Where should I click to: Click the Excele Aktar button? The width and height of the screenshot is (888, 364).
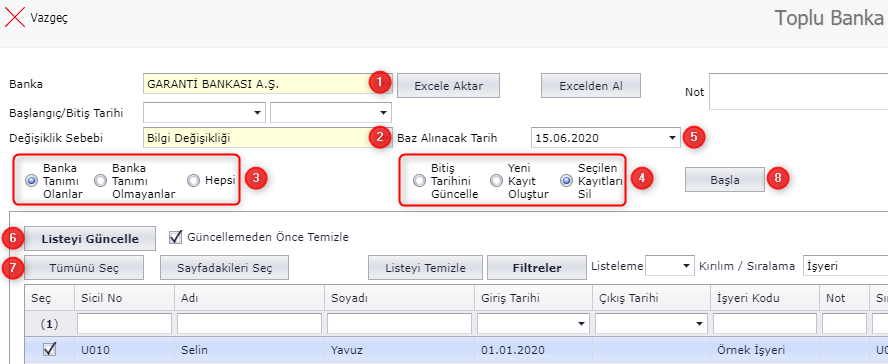pyautogui.click(x=449, y=86)
